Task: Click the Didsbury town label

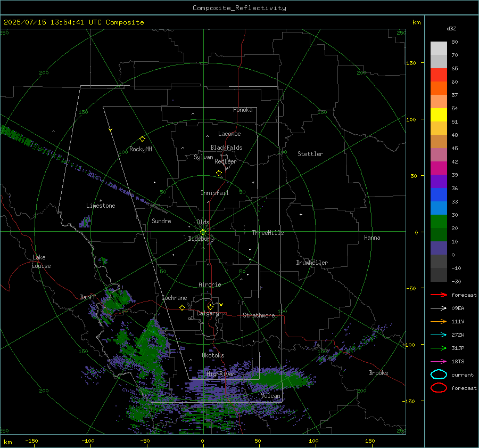Action: [201, 239]
